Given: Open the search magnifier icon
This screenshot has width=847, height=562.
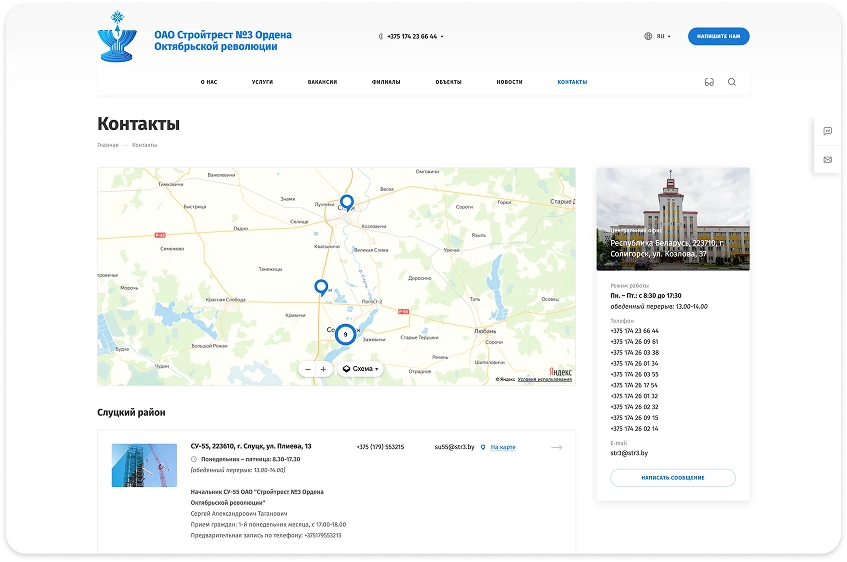Looking at the screenshot, I should coord(731,82).
